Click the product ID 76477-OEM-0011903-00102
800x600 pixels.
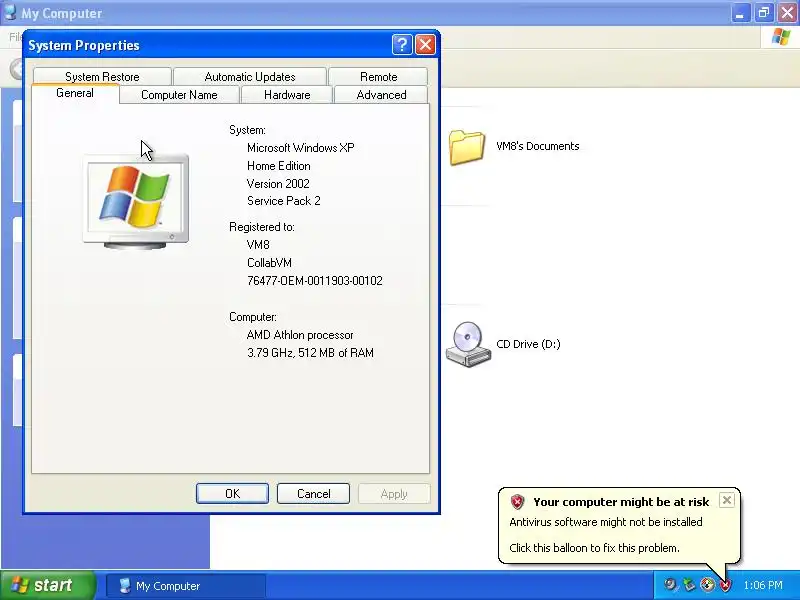pyautogui.click(x=315, y=281)
